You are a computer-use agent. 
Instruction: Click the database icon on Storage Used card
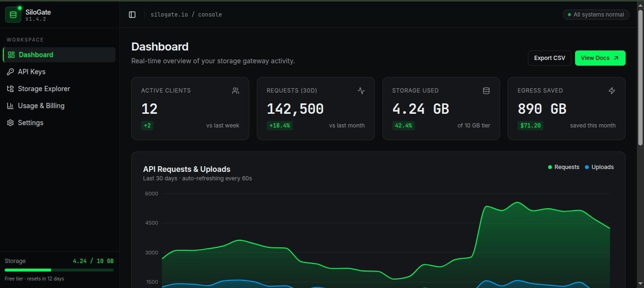pos(486,91)
